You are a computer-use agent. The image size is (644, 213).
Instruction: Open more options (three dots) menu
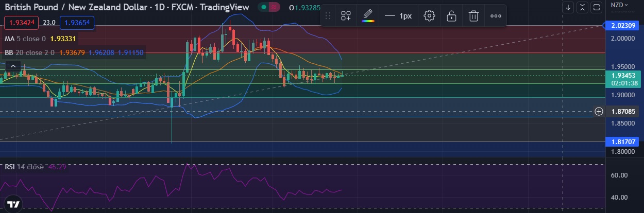pos(496,16)
